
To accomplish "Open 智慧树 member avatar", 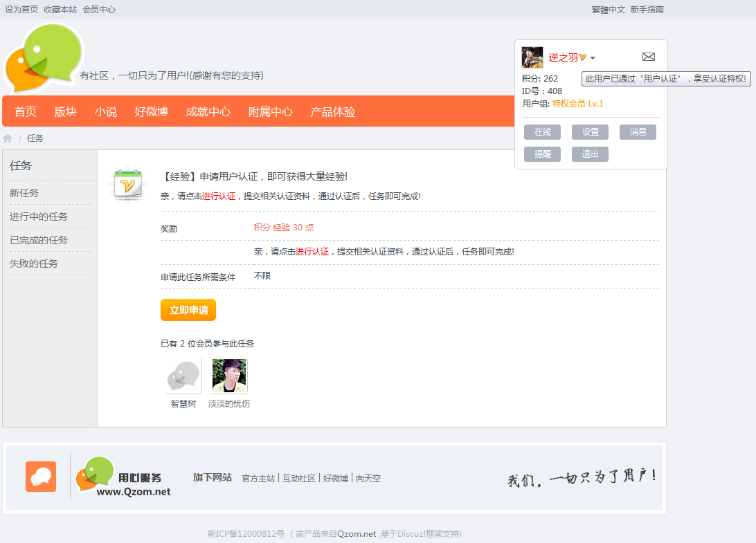I will point(183,376).
